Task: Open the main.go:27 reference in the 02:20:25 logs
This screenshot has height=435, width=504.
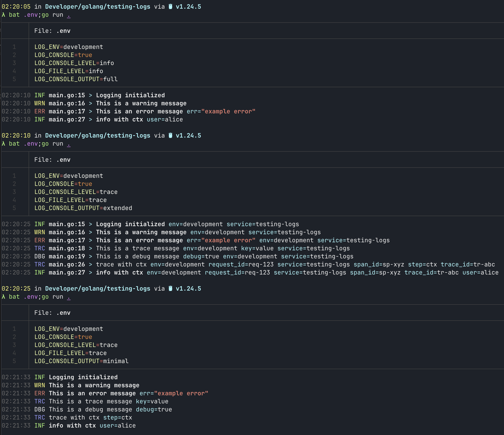Action: click(67, 272)
